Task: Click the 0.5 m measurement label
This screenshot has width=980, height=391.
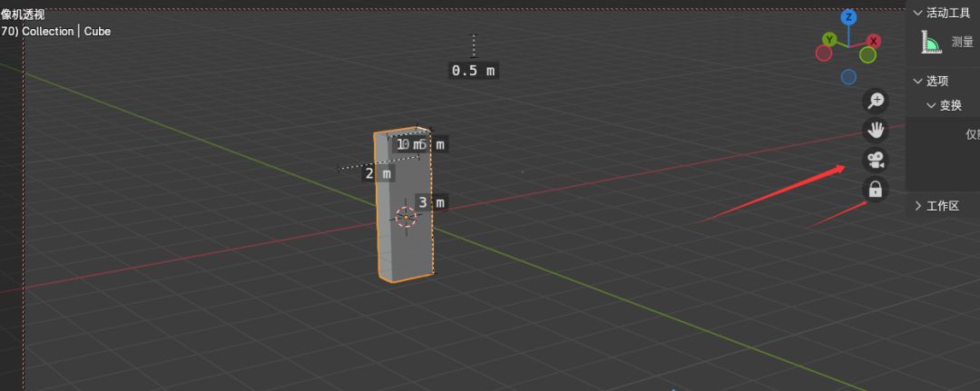Action: pos(473,71)
